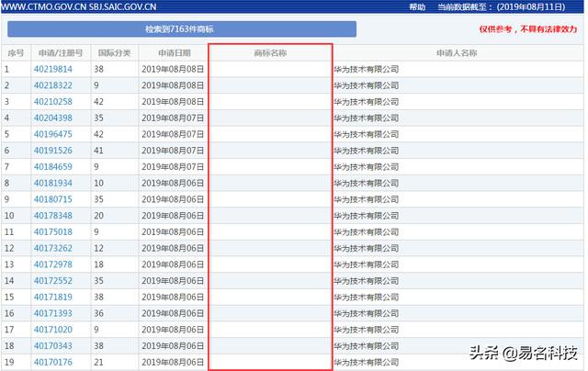
Task: Click class 12 in row 12
Action: (98, 249)
